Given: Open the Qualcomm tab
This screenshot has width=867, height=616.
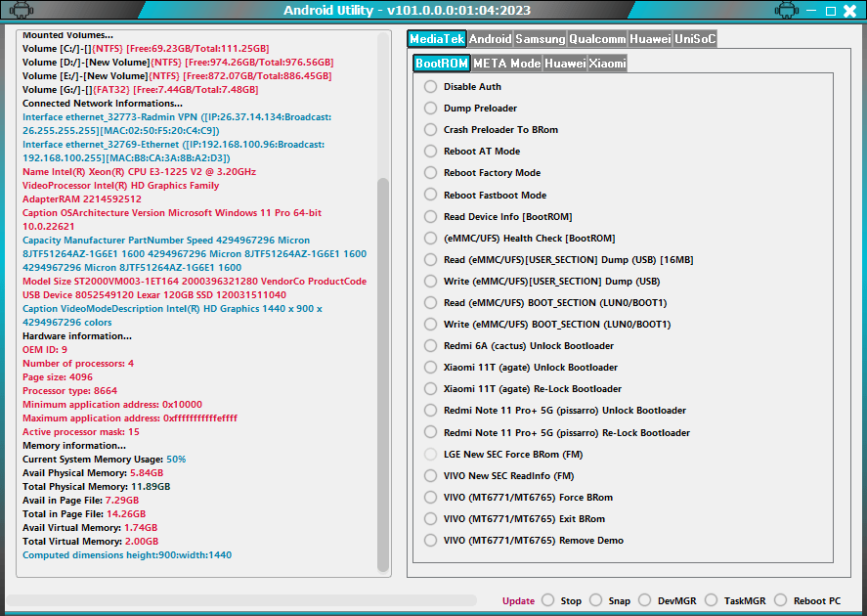Looking at the screenshot, I should pos(596,39).
